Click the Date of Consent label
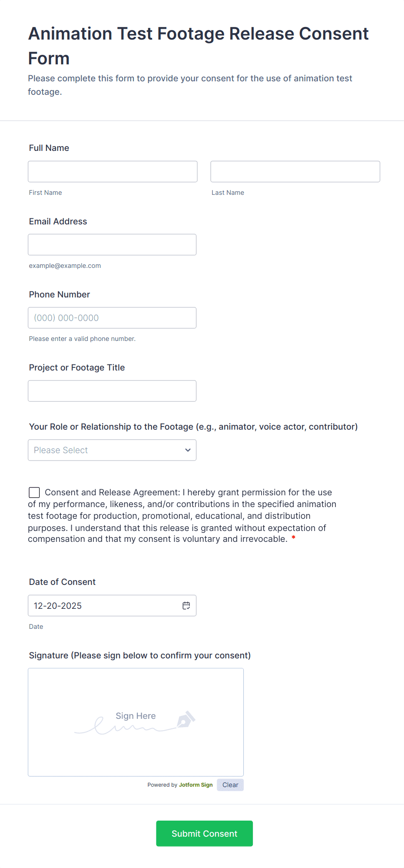 pyautogui.click(x=62, y=582)
